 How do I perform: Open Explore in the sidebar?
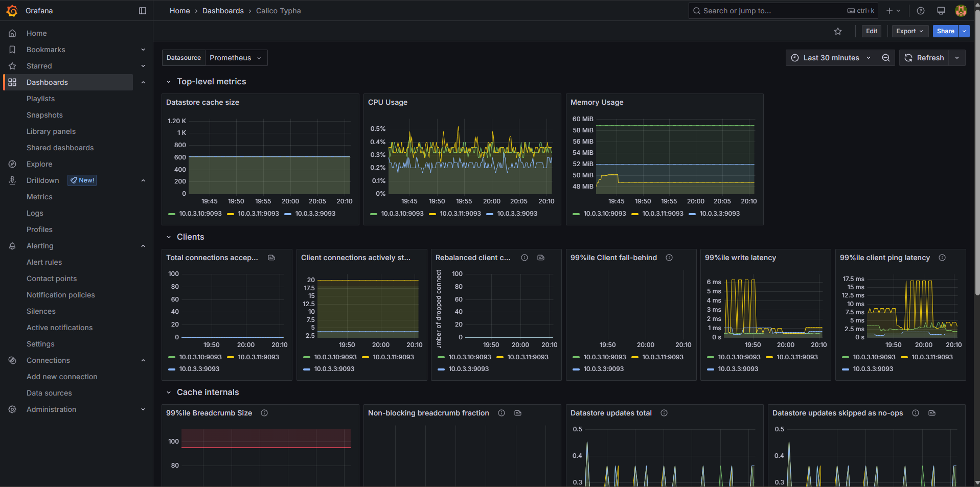click(x=39, y=164)
